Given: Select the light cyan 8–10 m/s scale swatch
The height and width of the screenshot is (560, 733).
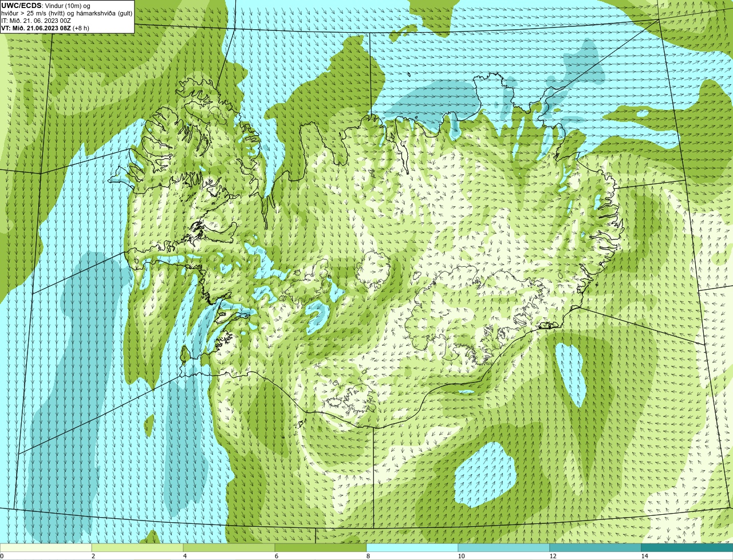Looking at the screenshot, I should tap(412, 547).
